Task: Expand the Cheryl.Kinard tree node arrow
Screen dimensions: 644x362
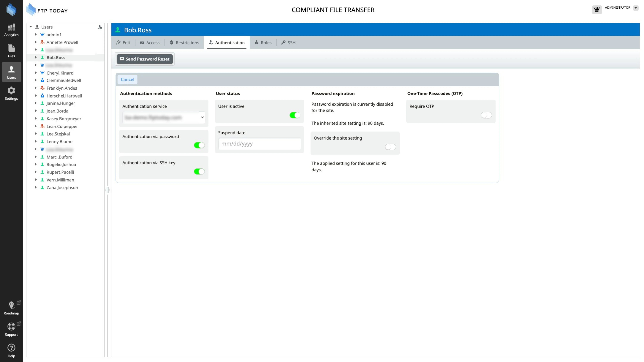Action: [36, 73]
